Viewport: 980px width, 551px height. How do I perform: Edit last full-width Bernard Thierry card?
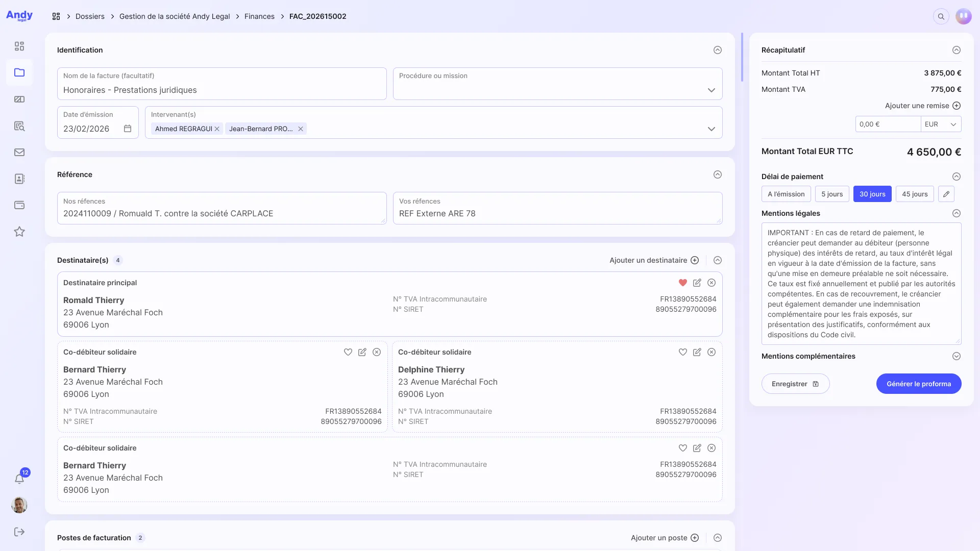pos(697,448)
